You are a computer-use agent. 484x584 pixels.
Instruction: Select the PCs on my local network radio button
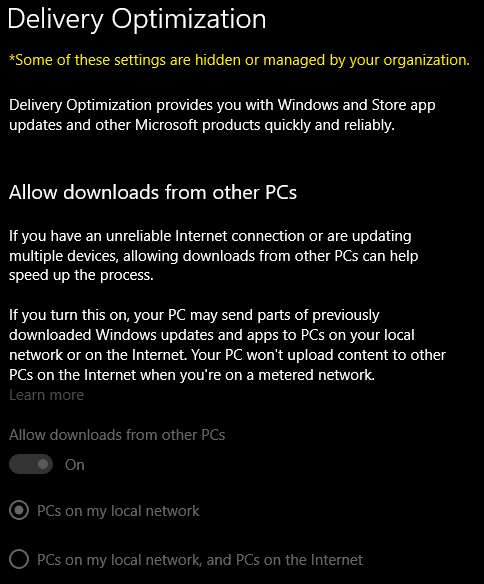[19, 511]
